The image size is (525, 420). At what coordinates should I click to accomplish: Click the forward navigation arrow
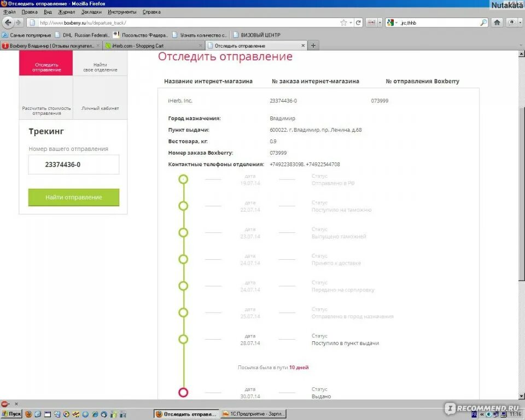coord(18,22)
